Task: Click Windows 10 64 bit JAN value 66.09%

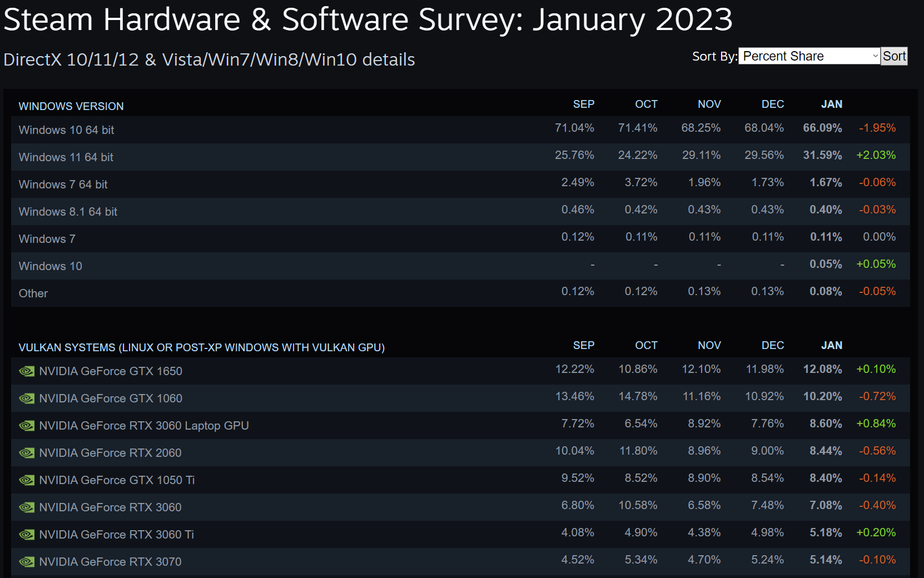Action: click(822, 128)
